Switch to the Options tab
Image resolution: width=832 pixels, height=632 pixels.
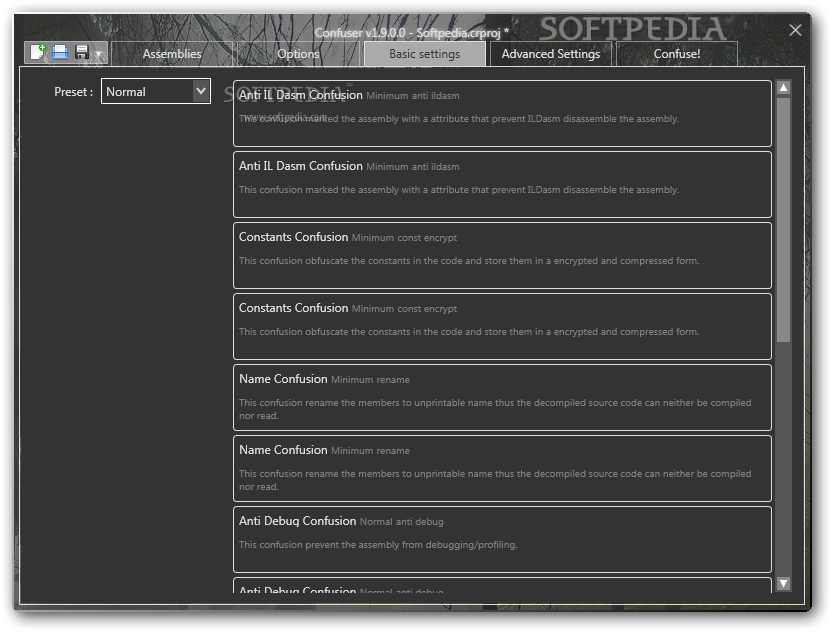point(298,54)
